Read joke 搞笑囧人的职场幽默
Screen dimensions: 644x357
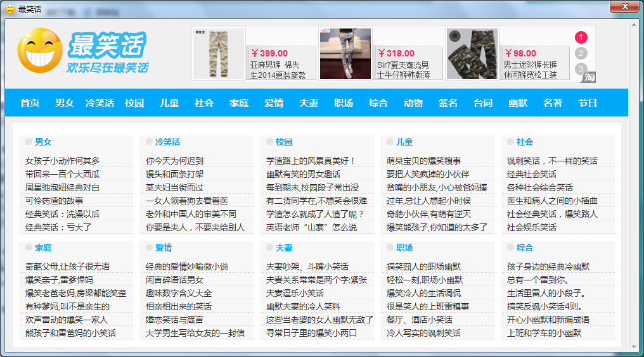424,266
